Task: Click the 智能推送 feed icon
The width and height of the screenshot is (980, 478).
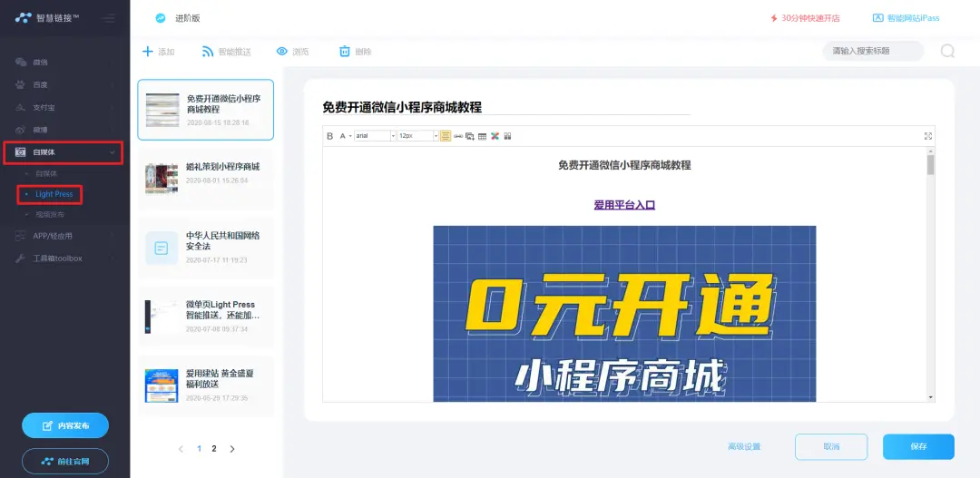Action: (208, 52)
